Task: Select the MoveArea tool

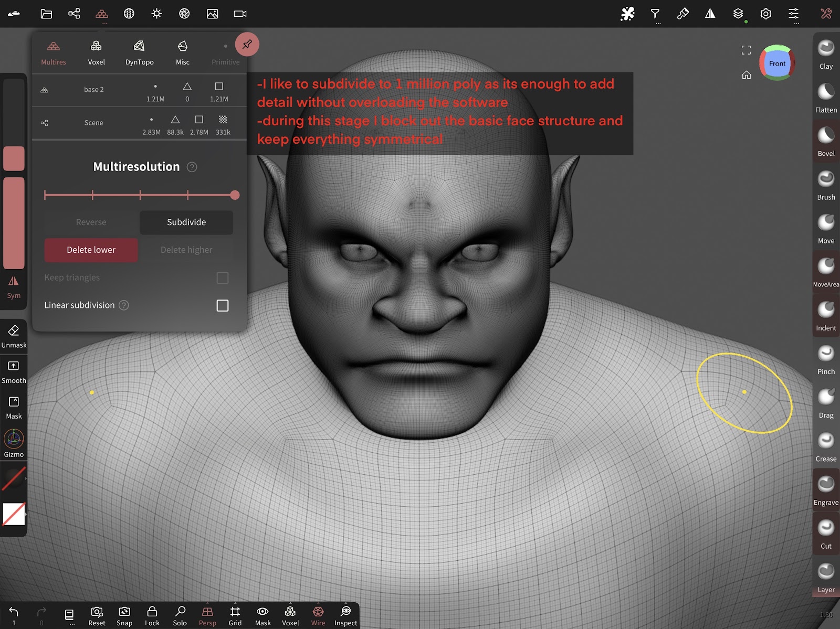Action: 826,272
